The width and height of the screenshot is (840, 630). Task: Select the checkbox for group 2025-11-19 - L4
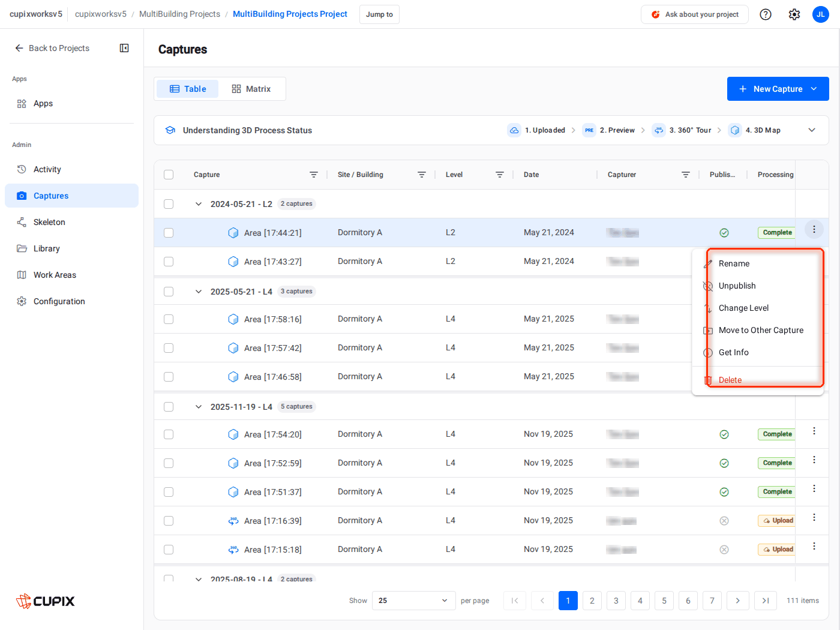coord(169,407)
